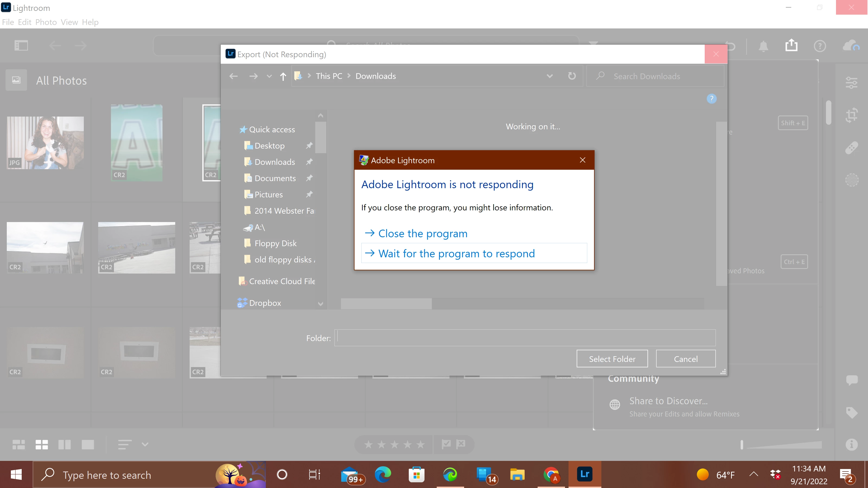Toggle the flag as rejected icon
Screen dimensions: 868x488
[461, 444]
